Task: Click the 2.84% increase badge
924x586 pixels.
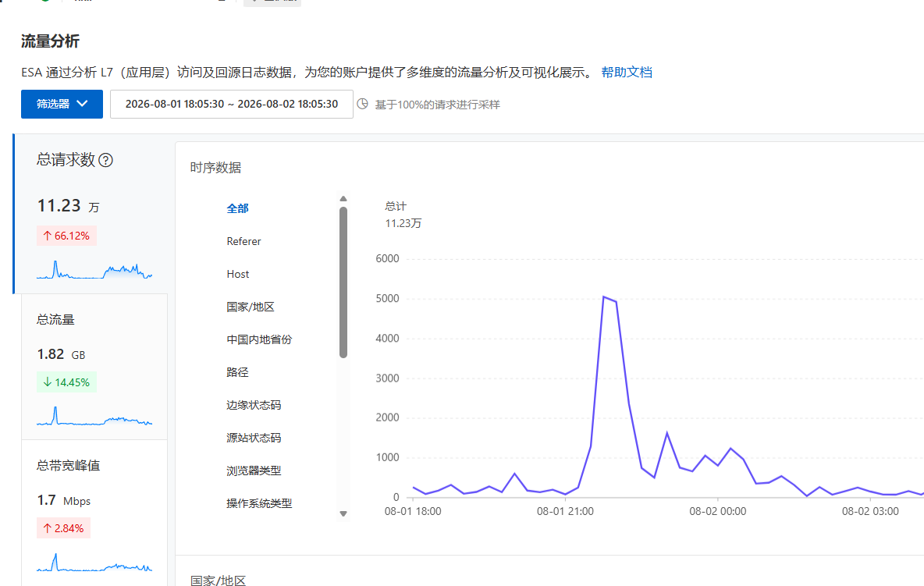Action: coord(64,528)
